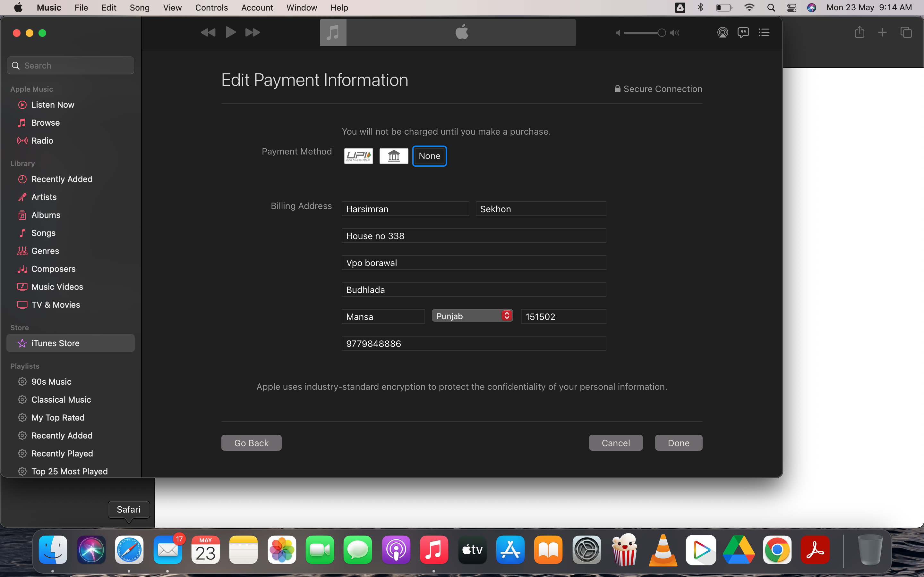Select net banking payment option
Image resolution: width=924 pixels, height=577 pixels.
point(394,156)
